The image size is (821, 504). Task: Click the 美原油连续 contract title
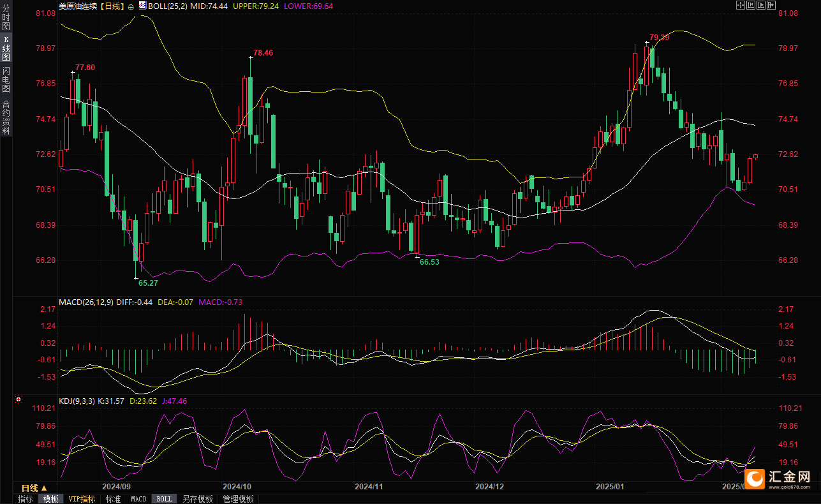77,6
